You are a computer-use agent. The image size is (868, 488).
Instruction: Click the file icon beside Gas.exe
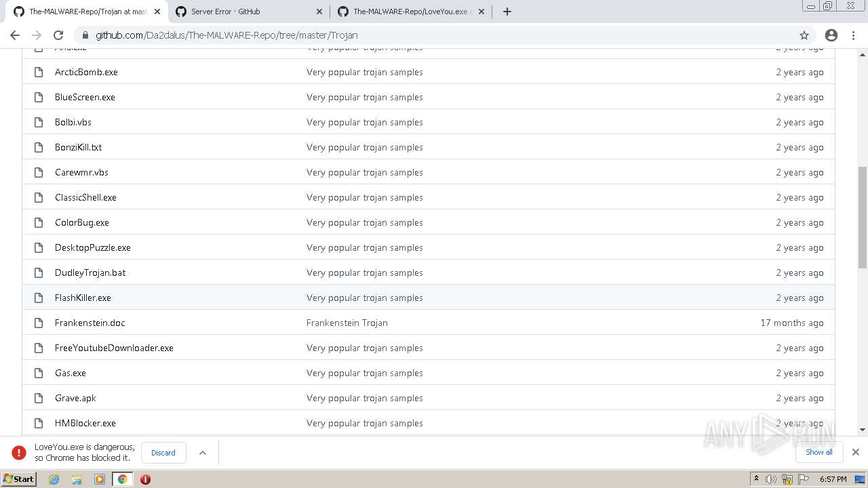tap(39, 373)
